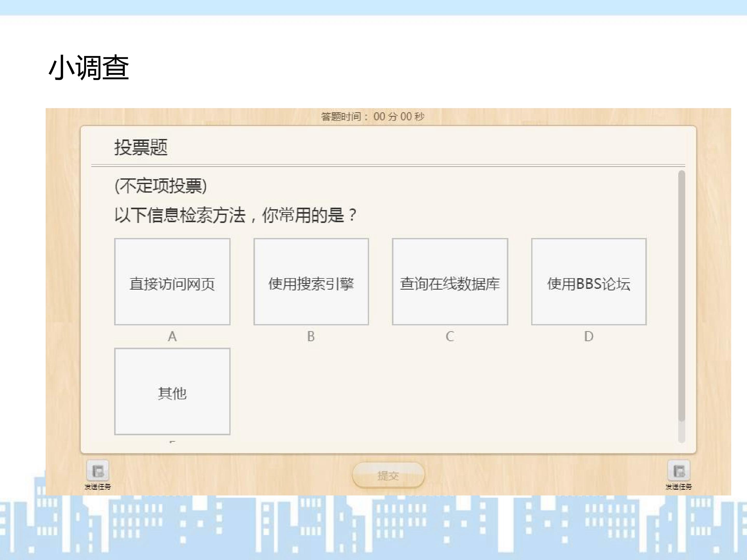Click the letter D option label

point(589,336)
